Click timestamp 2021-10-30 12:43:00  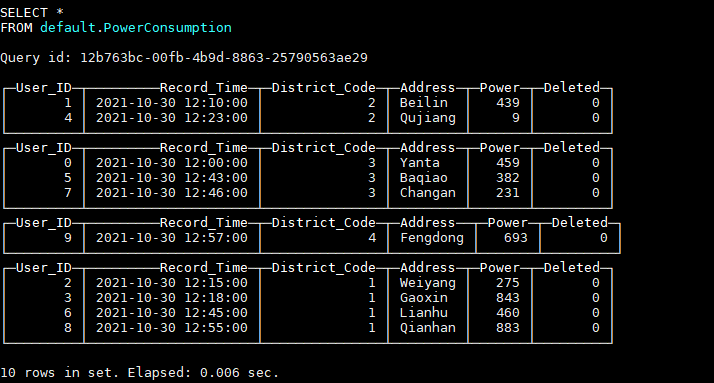point(172,178)
